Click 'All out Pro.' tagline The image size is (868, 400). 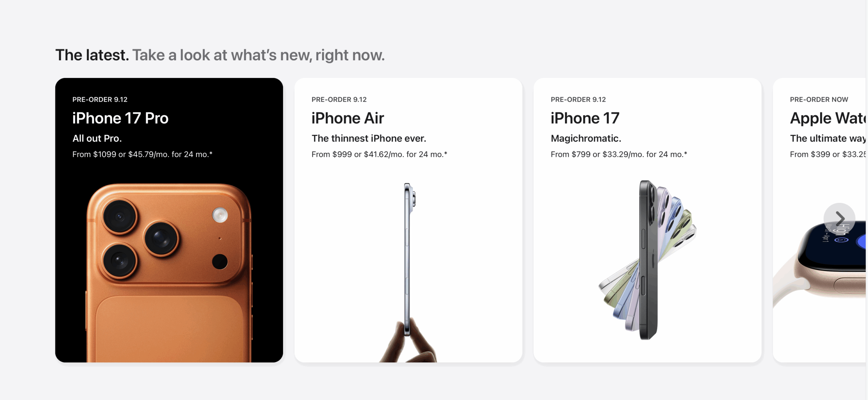pyautogui.click(x=97, y=138)
